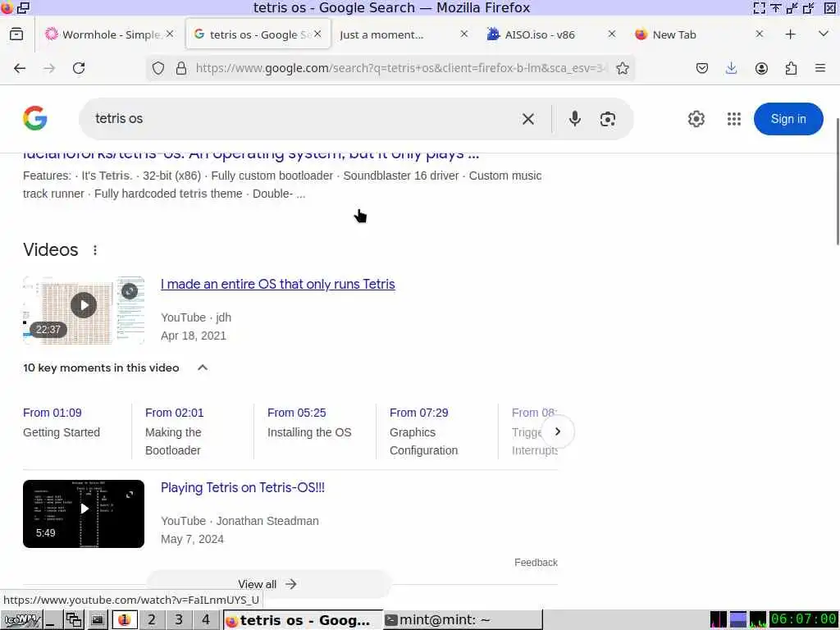Bookmark this page with star icon
Screen dimensions: 840x630
tap(622, 68)
